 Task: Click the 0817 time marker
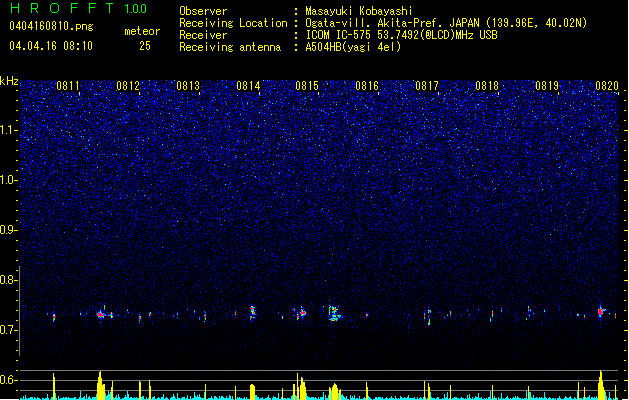coord(427,86)
